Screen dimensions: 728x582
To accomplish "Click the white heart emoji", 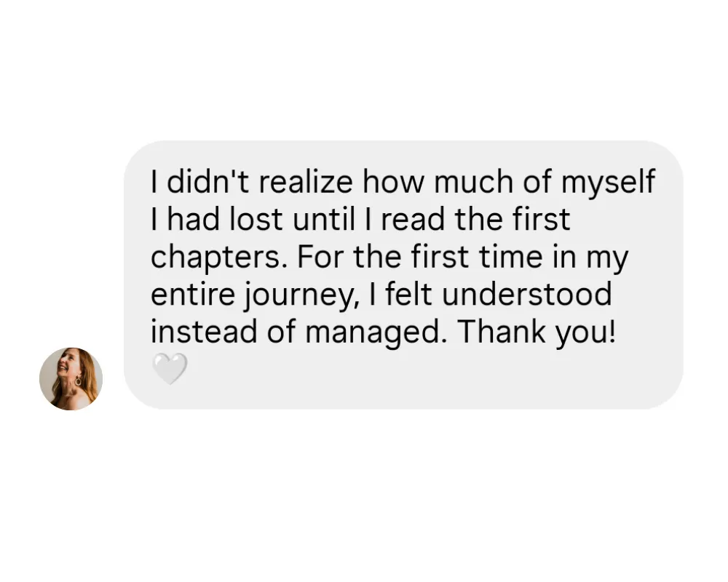I will [x=169, y=369].
